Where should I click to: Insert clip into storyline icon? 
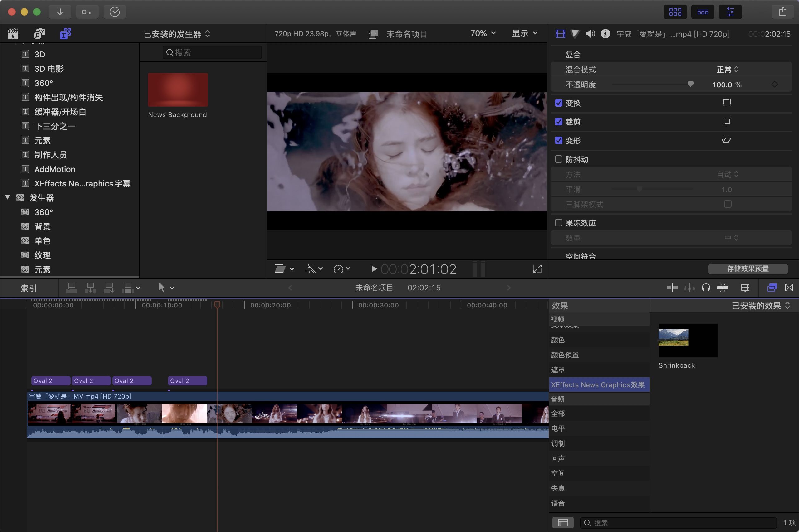click(90, 288)
